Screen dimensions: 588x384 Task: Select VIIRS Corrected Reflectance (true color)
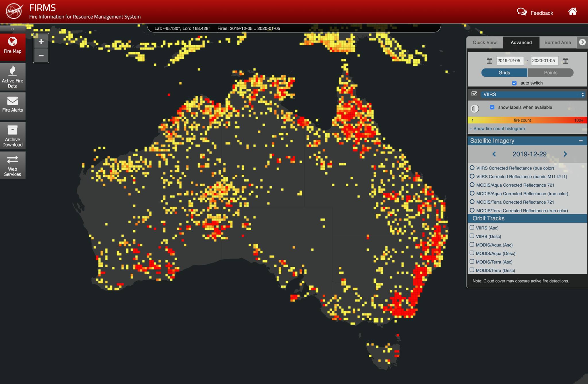pyautogui.click(x=472, y=168)
